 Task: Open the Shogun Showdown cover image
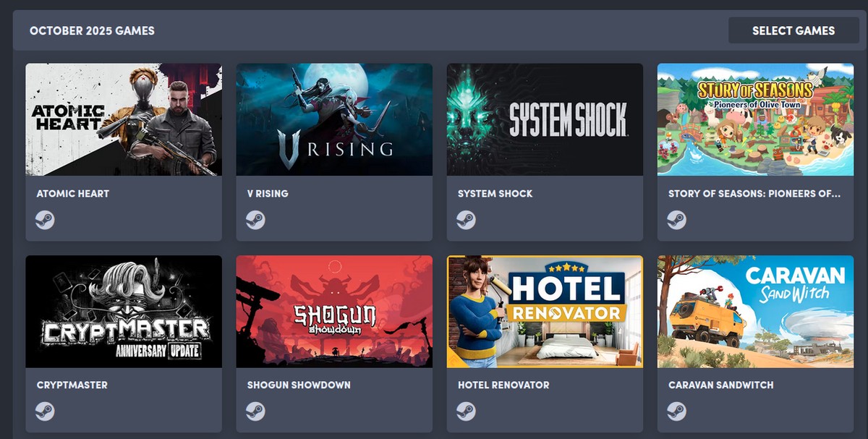pos(334,312)
